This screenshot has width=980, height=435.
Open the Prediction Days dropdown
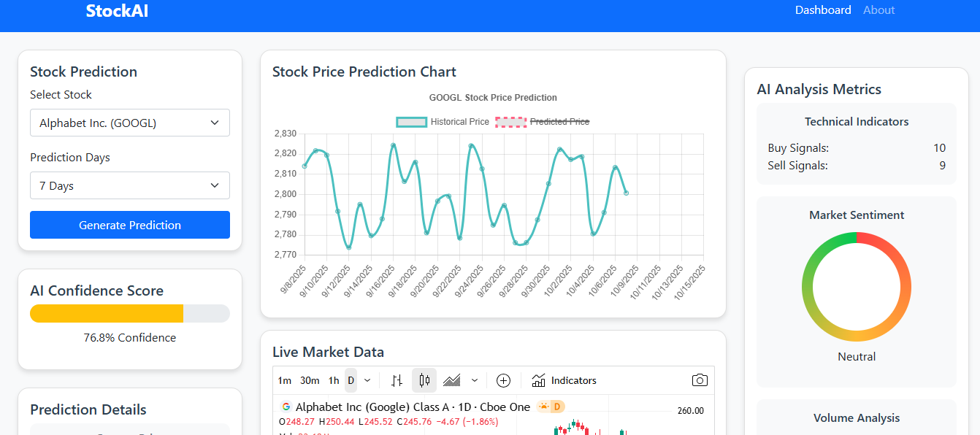(x=130, y=185)
